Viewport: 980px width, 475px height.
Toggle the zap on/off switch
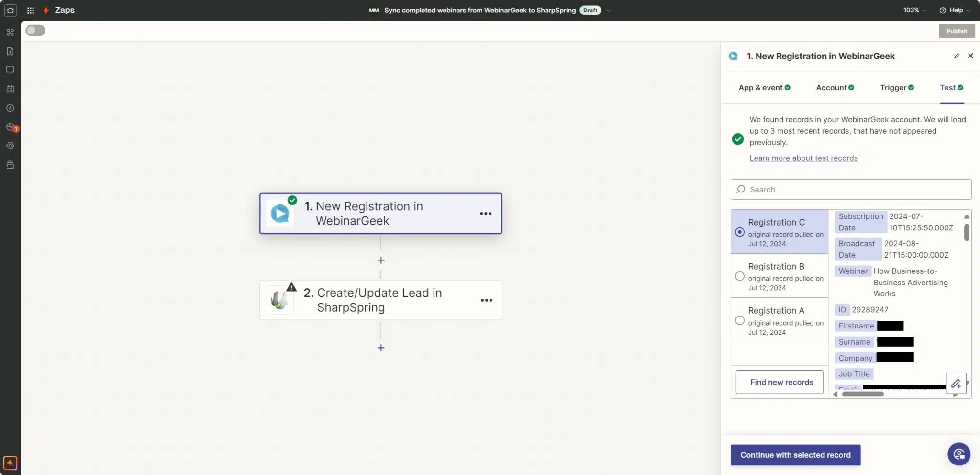[35, 31]
